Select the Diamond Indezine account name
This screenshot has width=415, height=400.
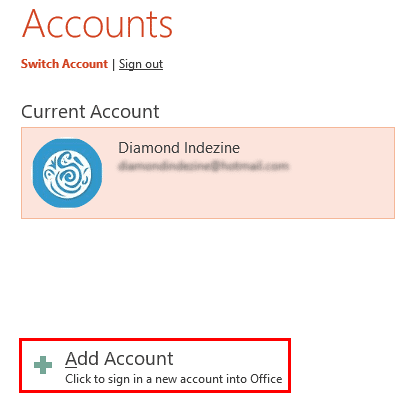click(179, 148)
